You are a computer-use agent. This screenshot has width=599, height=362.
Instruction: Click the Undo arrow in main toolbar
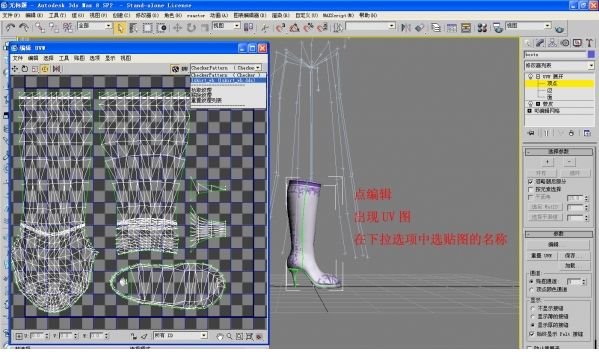click(x=10, y=27)
